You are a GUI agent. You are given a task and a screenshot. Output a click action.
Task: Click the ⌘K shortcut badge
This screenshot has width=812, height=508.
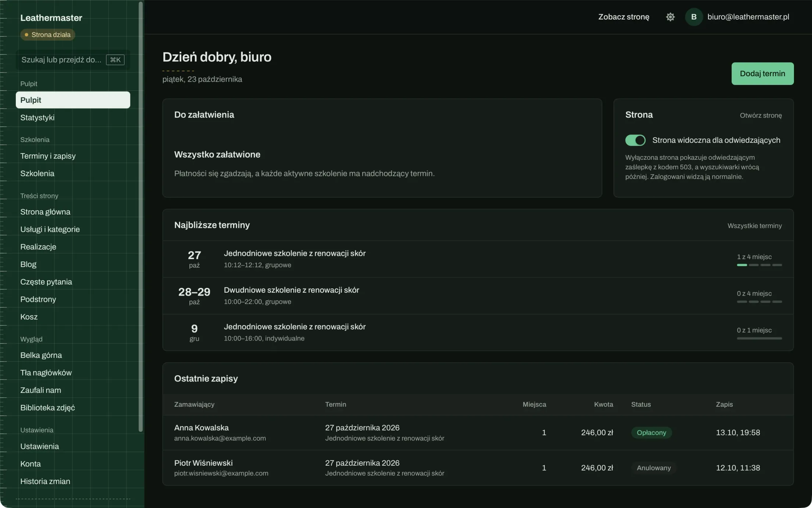tap(115, 60)
